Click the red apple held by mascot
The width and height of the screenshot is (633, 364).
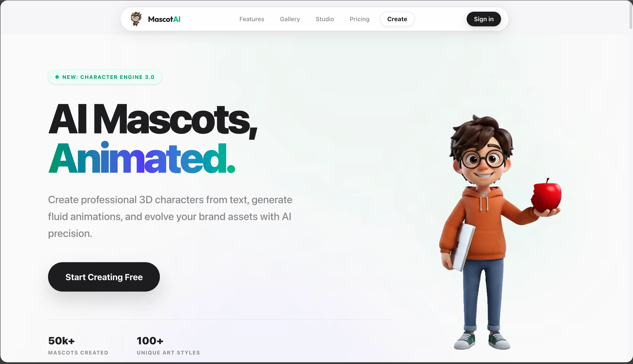click(547, 195)
